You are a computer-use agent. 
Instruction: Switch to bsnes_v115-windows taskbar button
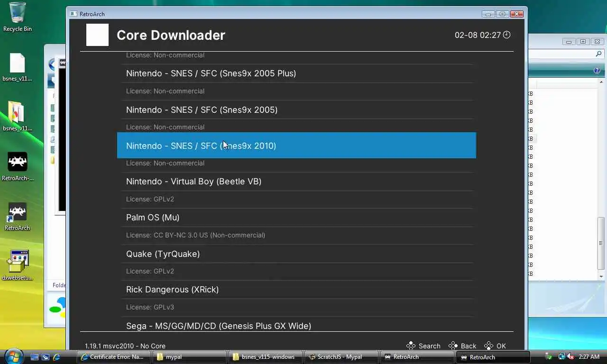point(265,357)
